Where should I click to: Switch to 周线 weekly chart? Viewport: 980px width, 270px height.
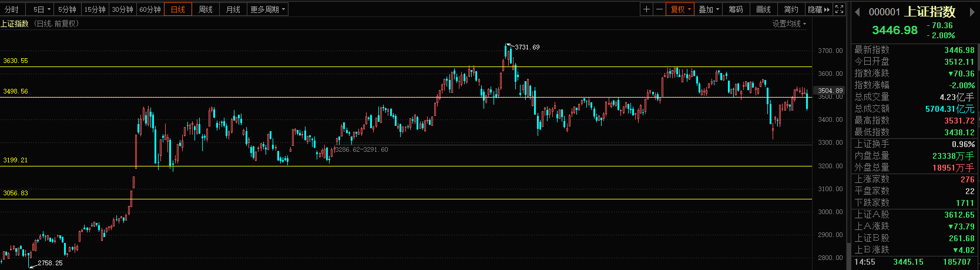point(206,9)
